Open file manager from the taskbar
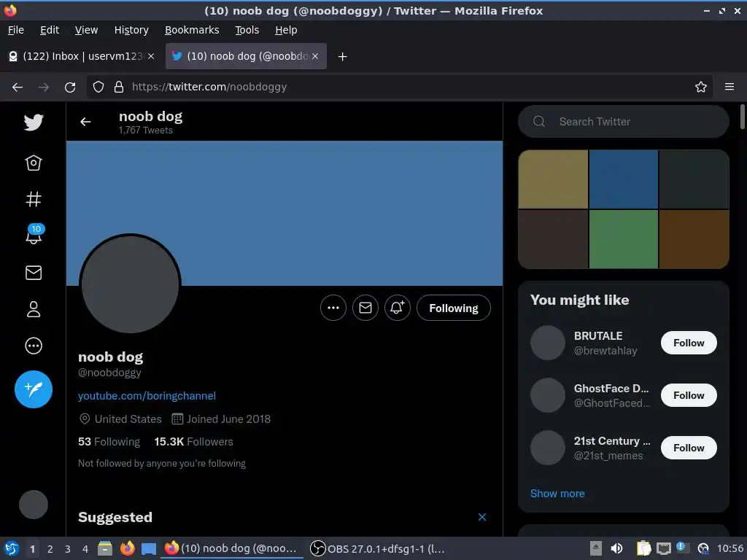The height and width of the screenshot is (560, 747). tap(105, 548)
